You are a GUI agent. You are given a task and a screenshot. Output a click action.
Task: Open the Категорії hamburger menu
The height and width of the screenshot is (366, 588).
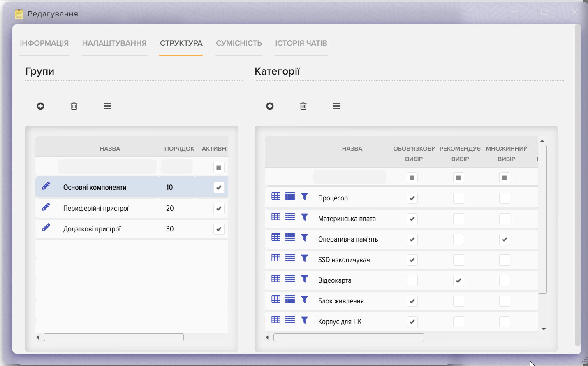(x=337, y=106)
